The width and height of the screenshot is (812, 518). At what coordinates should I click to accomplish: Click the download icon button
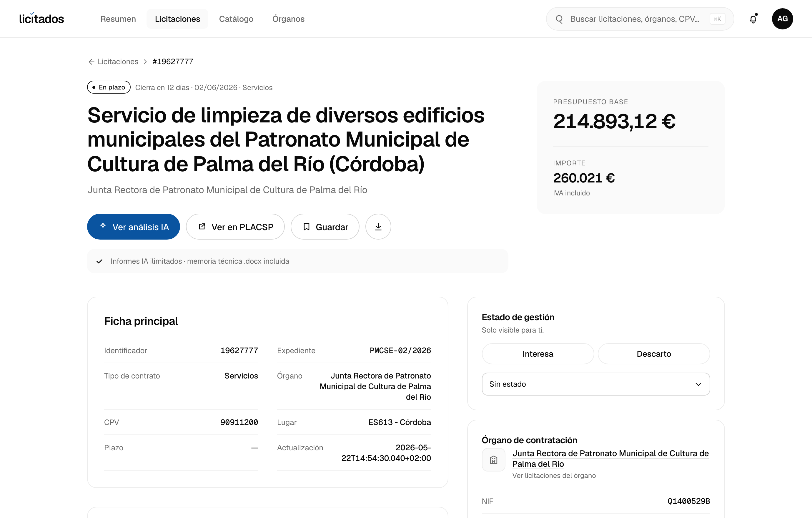click(378, 227)
